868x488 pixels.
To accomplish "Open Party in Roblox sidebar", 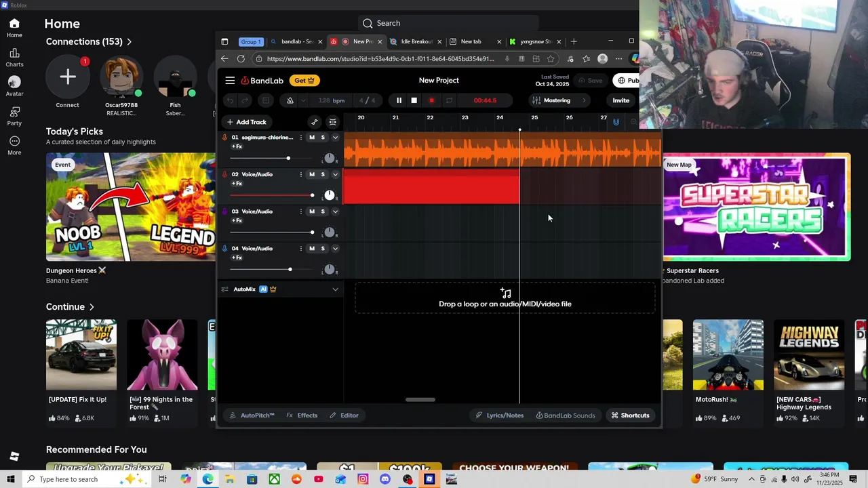I will (14, 116).
